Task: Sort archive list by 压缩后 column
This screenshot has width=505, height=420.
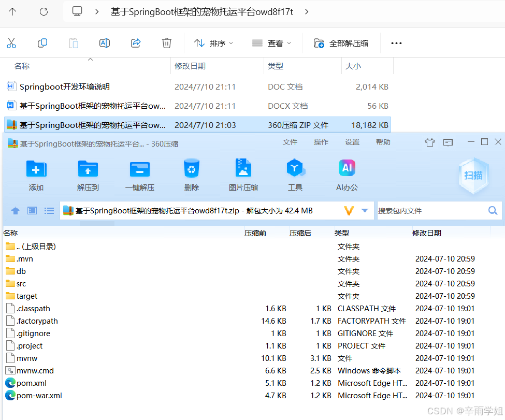Action: 300,233
